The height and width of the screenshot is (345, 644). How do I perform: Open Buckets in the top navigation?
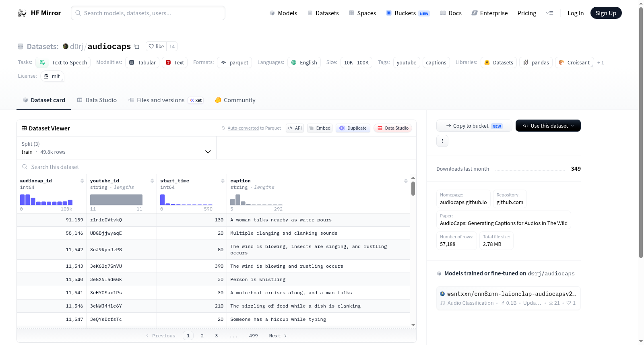[x=408, y=13]
